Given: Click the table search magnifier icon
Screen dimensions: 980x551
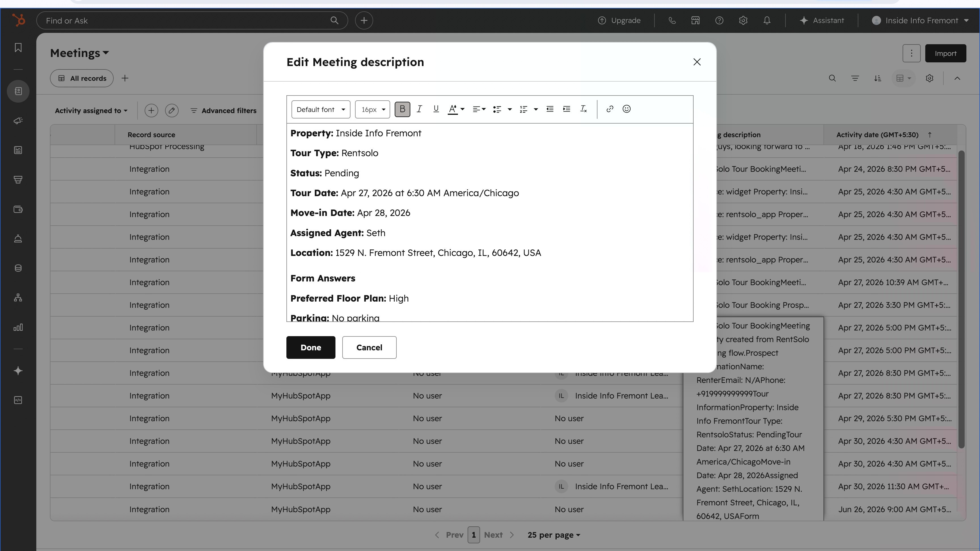Looking at the screenshot, I should pos(832,78).
